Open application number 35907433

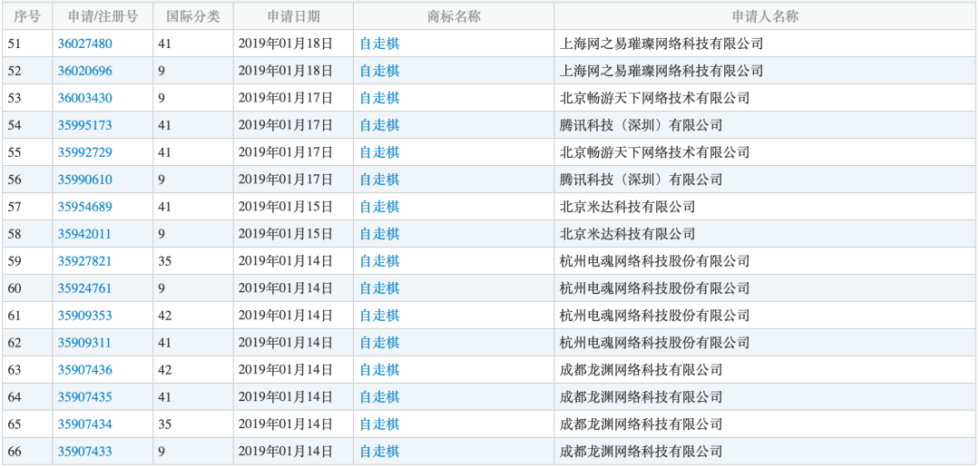(85, 452)
